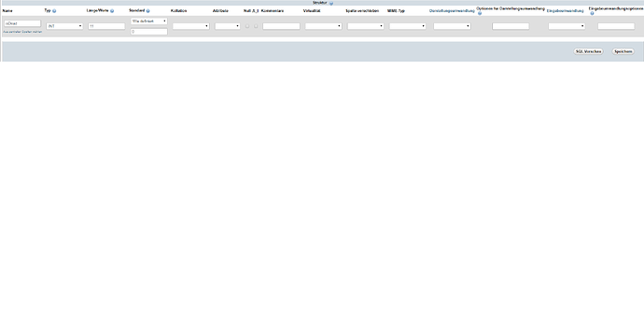
Task: Follow 'Aus zentralen Spalten wählen' link
Action: click(22, 32)
